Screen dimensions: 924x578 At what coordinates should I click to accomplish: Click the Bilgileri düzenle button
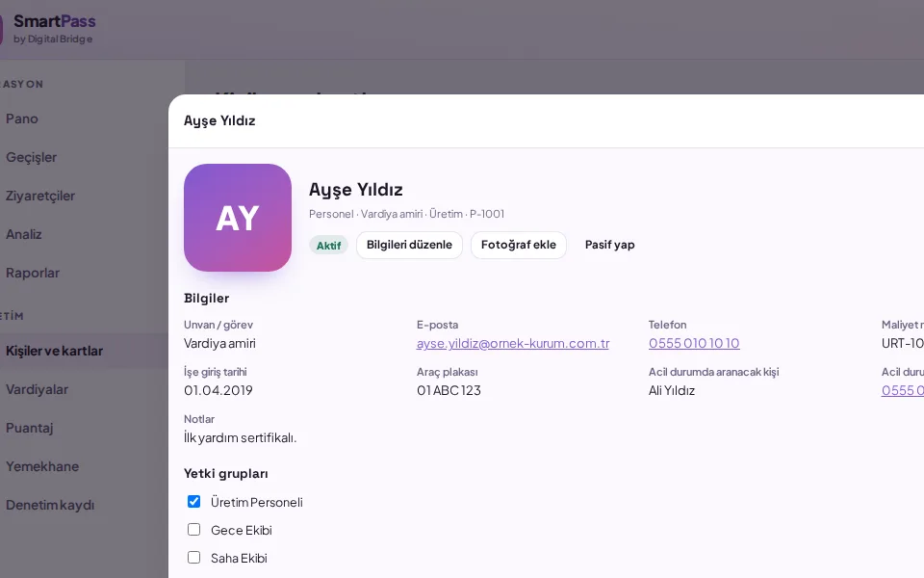tap(410, 245)
